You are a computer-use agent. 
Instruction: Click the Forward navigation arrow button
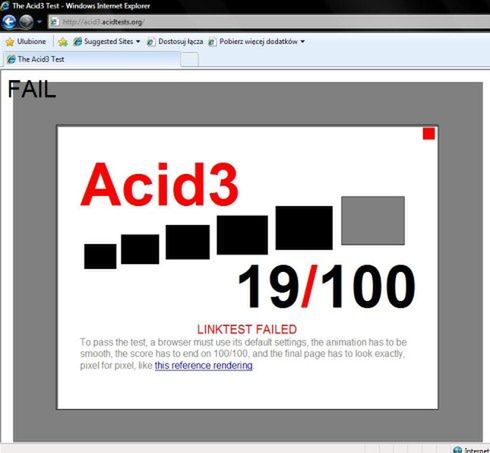click(x=26, y=22)
